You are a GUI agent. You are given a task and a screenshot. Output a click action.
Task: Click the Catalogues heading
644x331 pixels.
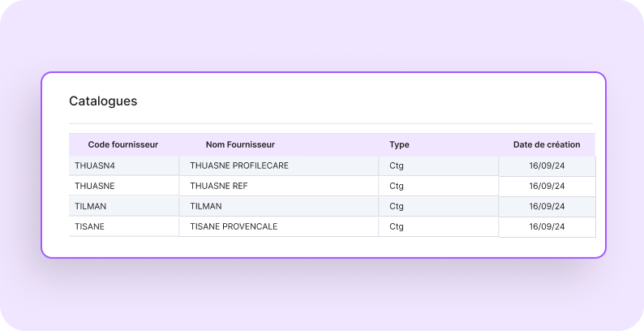(x=103, y=101)
